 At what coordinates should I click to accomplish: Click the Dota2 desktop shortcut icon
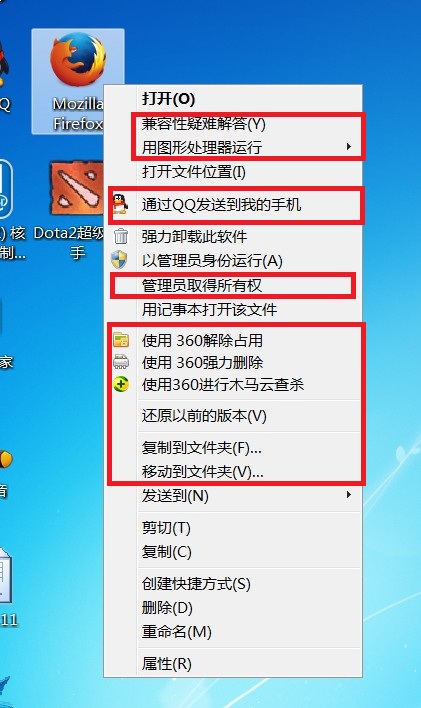(x=76, y=189)
